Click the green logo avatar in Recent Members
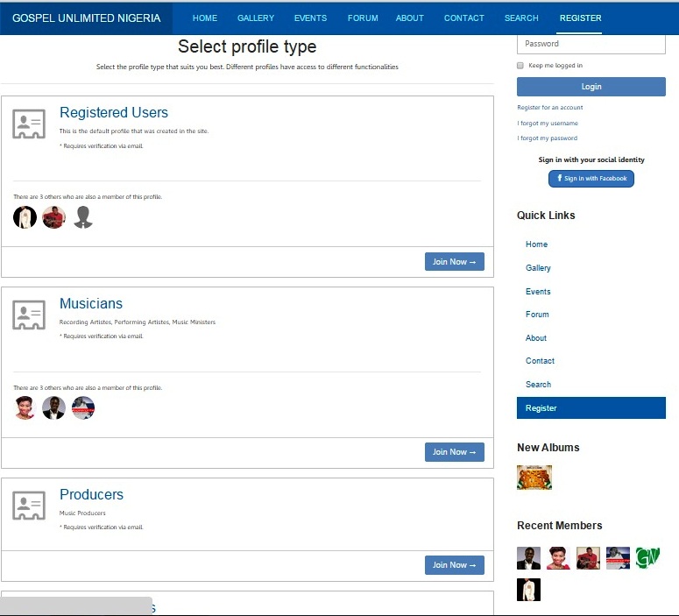Image resolution: width=679 pixels, height=616 pixels. click(x=647, y=558)
